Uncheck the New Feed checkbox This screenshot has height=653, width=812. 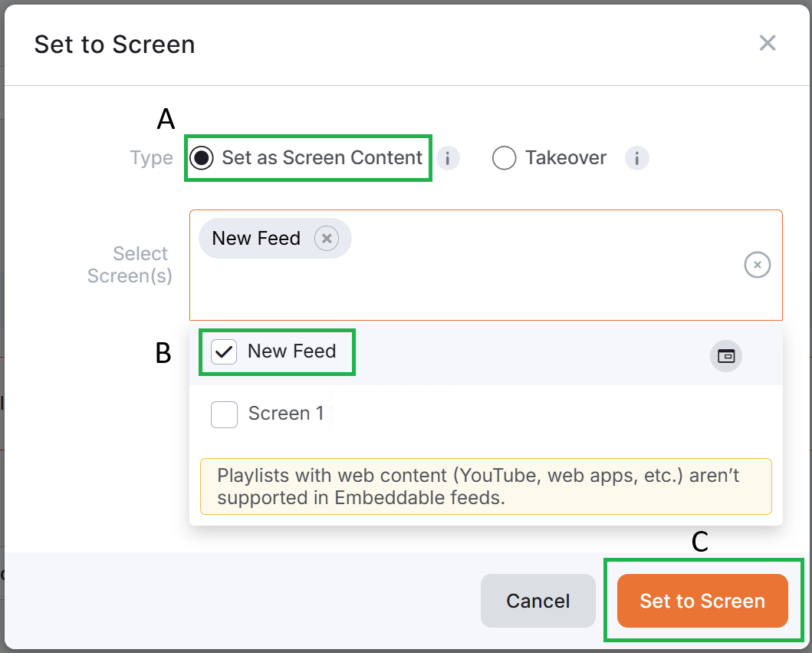tap(224, 351)
